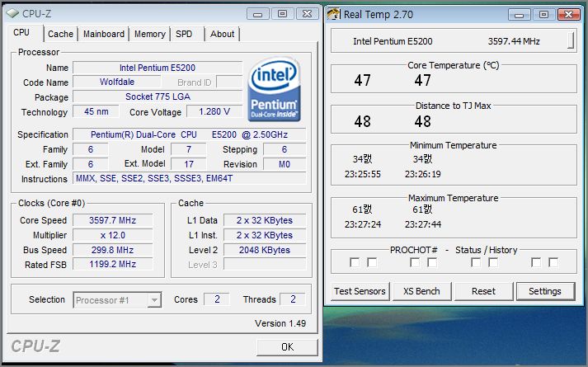Toggle the seventh PROCHOT# checkbox
Viewport: 588px width, 367px height.
[x=536, y=262]
